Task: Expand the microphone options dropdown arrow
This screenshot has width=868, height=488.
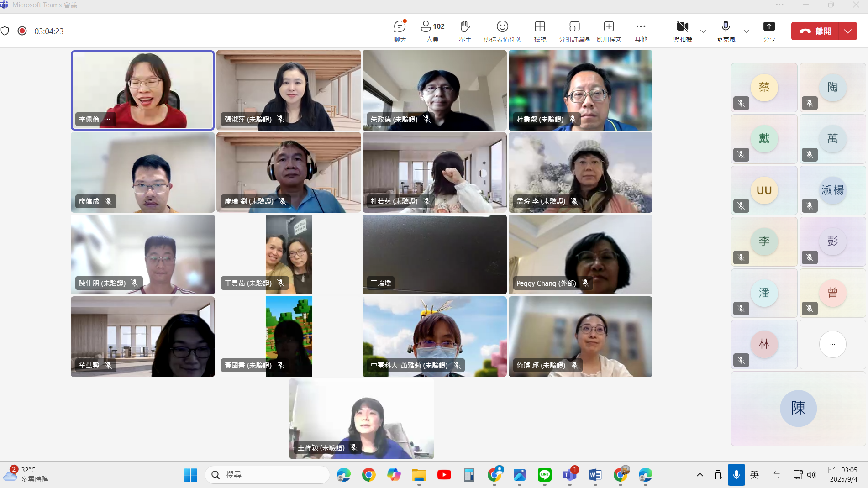Action: click(x=747, y=31)
